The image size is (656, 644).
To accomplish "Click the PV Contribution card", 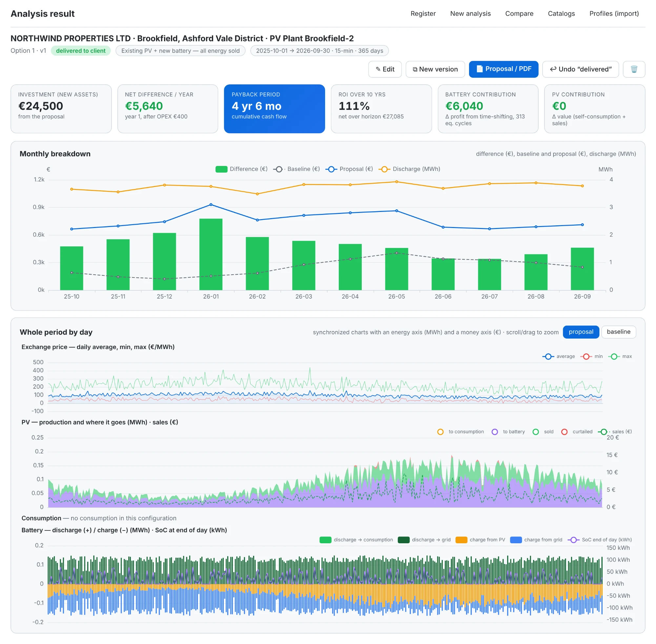I will (594, 109).
